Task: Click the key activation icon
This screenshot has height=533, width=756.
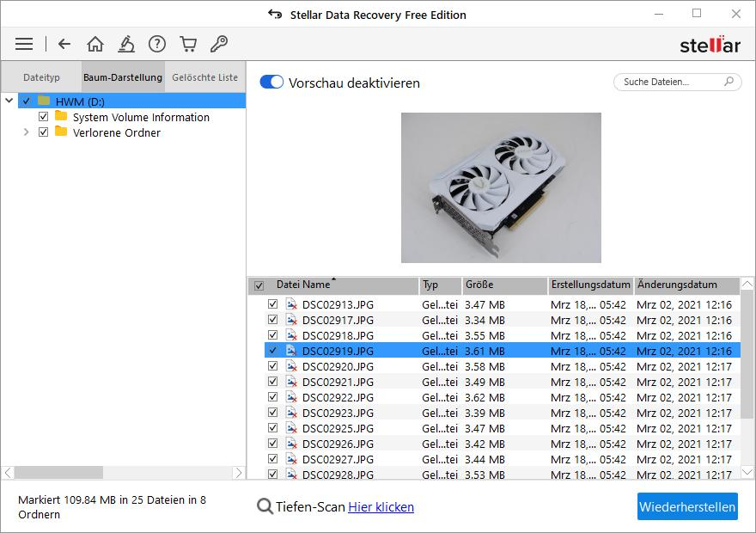Action: 218,44
